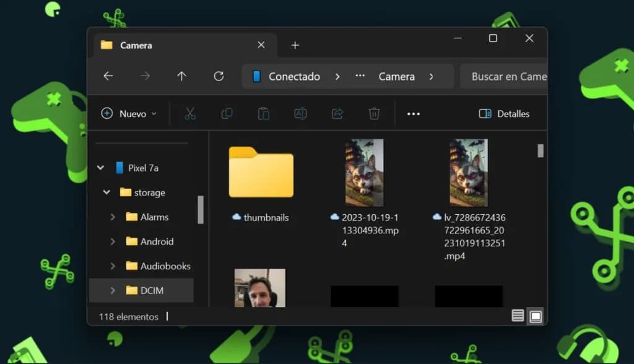Viewport: 634px width, 364px height.
Task: Click Conectado in the address bar
Action: click(x=294, y=76)
